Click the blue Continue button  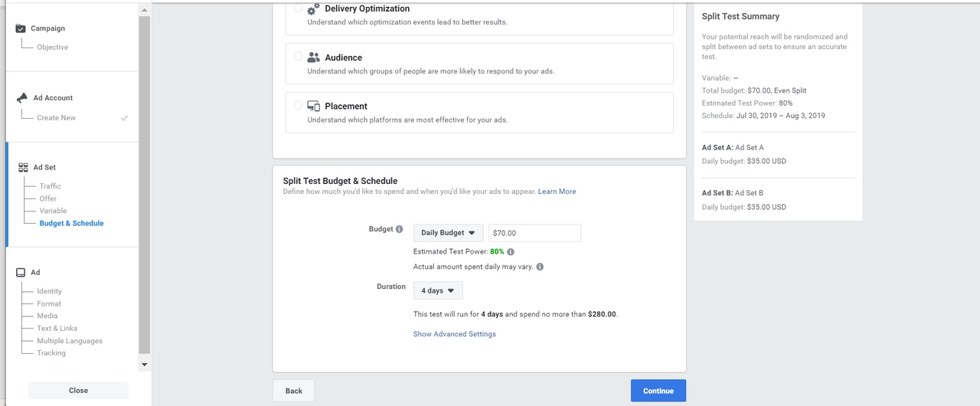click(658, 391)
